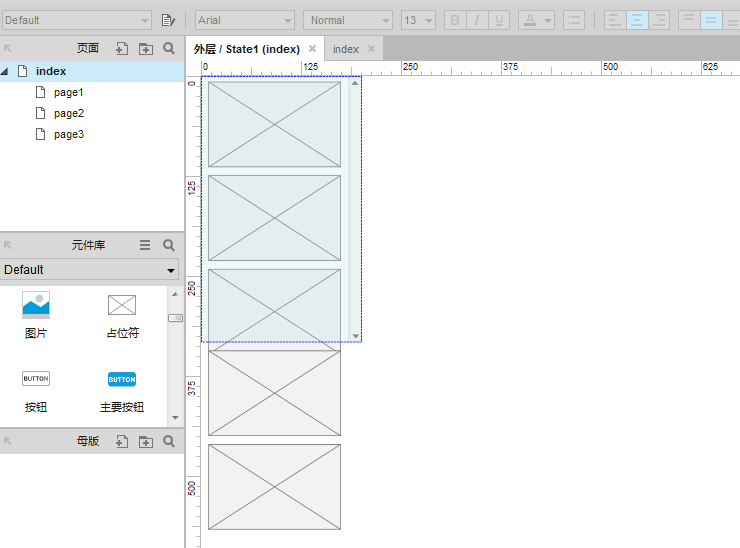Close the 外层 / State1 (index) tab
Screen dimensions: 740x548
tap(312, 49)
